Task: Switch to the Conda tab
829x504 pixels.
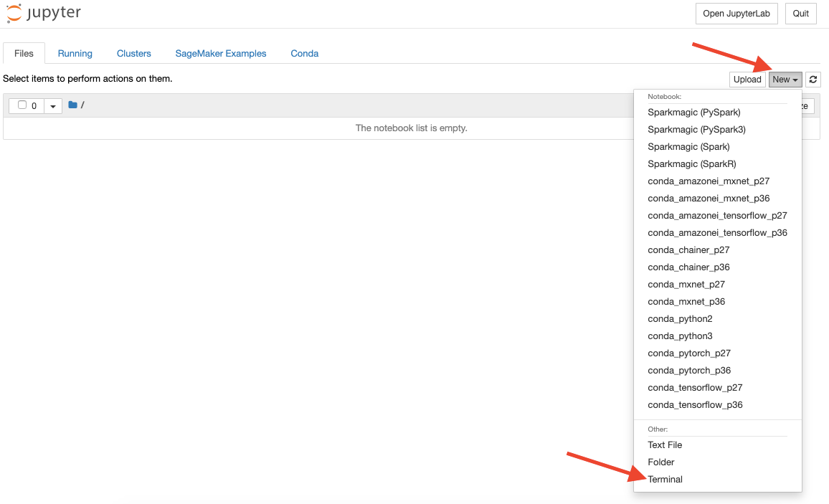Action: pos(304,53)
